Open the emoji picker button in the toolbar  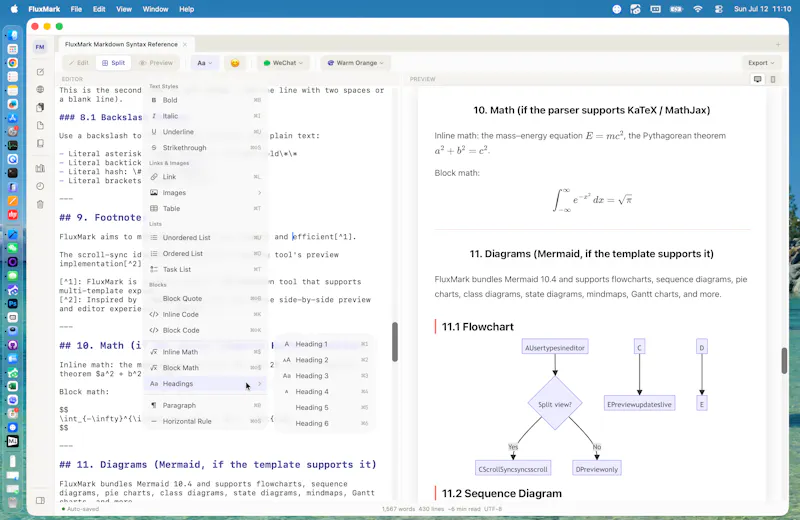tap(235, 63)
